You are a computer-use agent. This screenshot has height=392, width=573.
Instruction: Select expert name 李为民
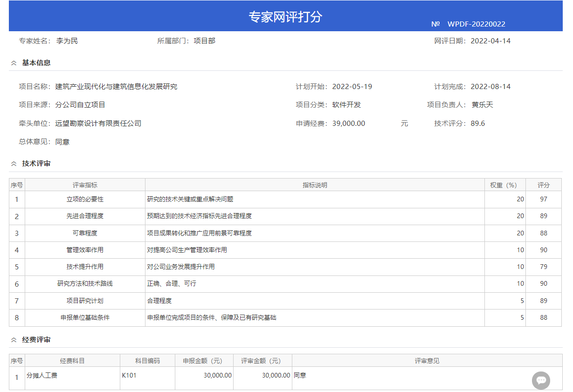[67, 41]
